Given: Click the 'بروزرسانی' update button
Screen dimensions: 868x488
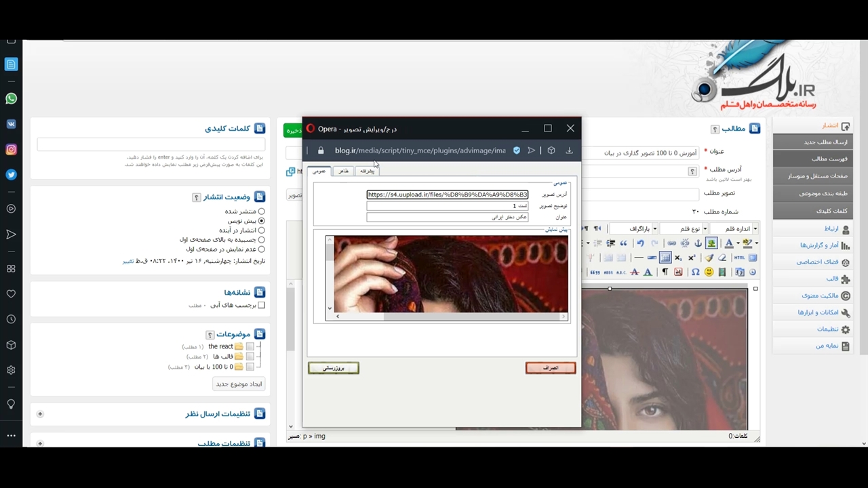Looking at the screenshot, I should click(x=333, y=368).
